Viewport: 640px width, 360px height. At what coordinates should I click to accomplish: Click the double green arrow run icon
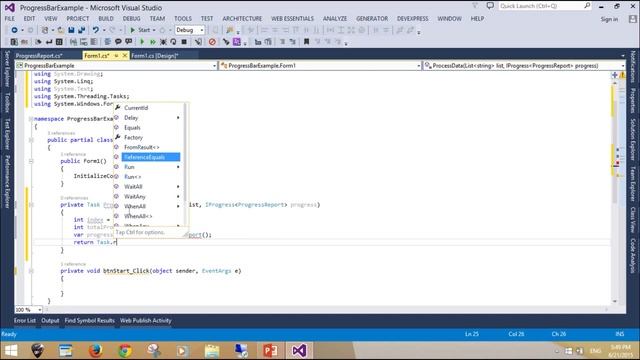tap(153, 42)
